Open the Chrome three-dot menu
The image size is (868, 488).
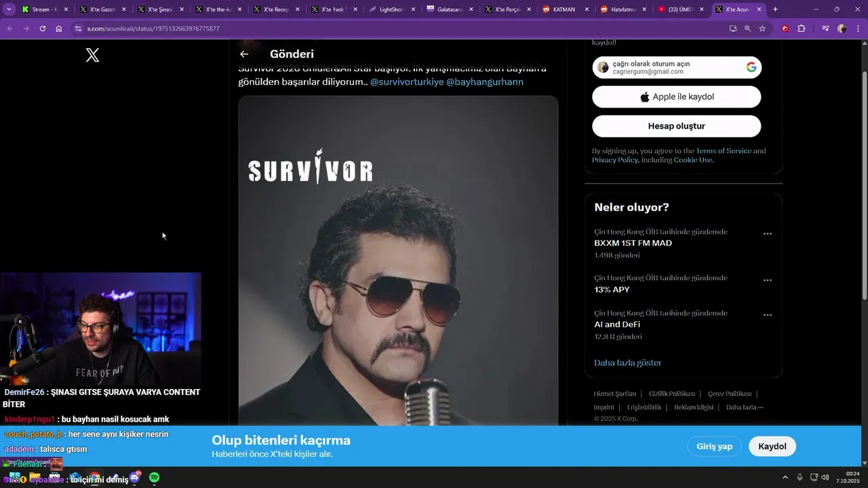pos(857,28)
